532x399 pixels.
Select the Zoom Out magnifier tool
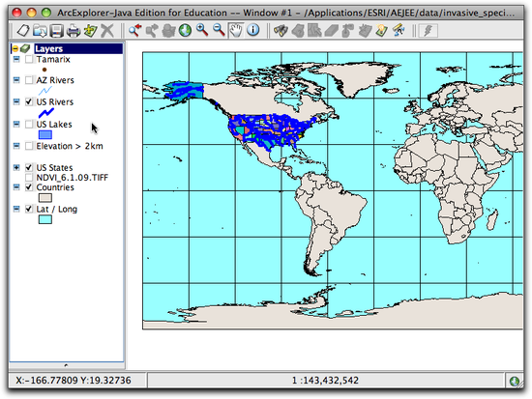click(219, 31)
